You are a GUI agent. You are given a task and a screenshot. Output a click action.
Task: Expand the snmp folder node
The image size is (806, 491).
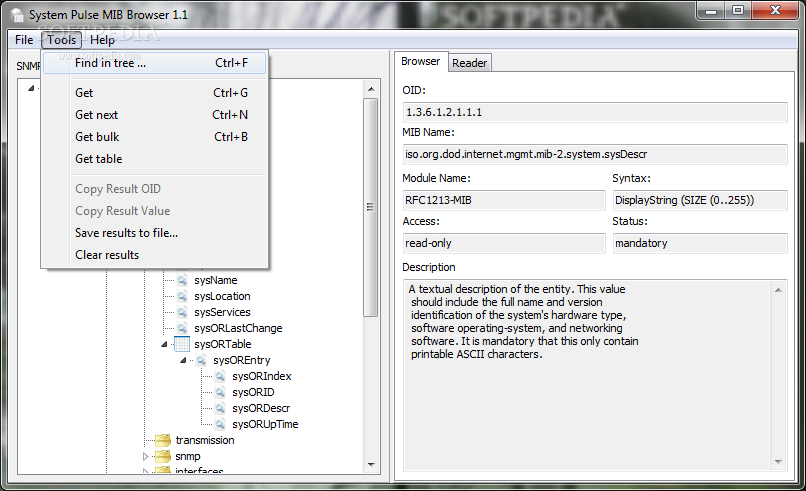145,456
